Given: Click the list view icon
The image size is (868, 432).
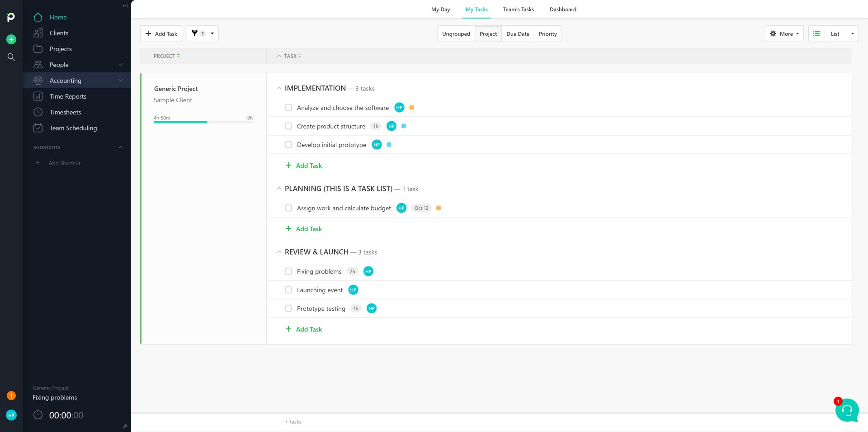Looking at the screenshot, I should [x=816, y=33].
